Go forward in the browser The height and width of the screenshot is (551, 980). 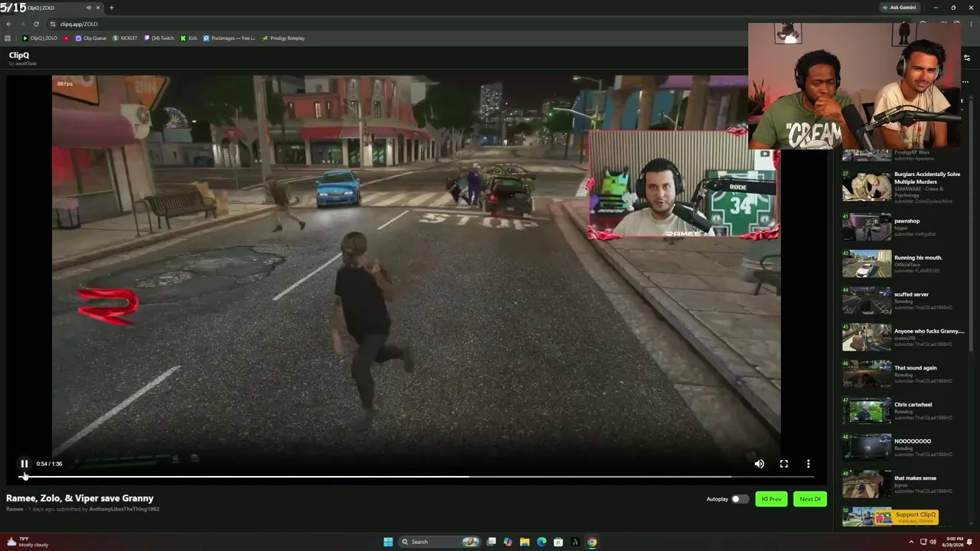coord(22,24)
